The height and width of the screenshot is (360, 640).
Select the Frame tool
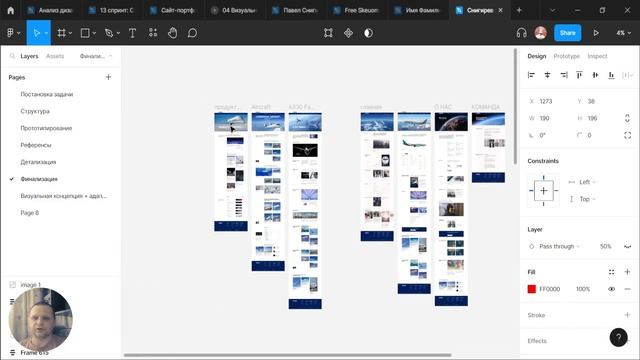point(62,33)
